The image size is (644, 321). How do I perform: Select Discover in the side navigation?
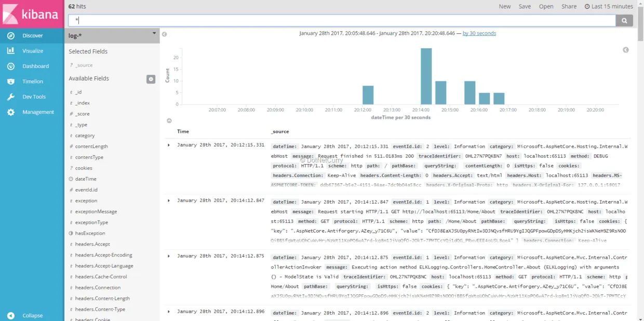(33, 36)
